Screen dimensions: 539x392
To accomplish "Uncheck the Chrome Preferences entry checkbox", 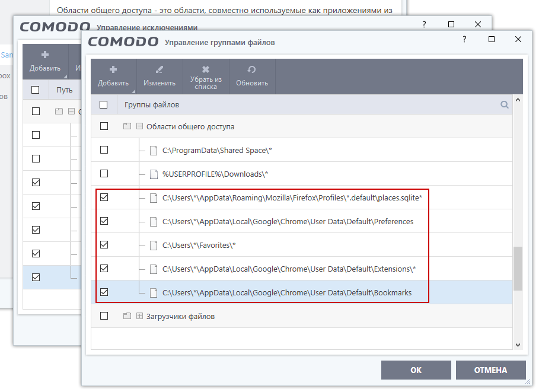I will (x=104, y=221).
